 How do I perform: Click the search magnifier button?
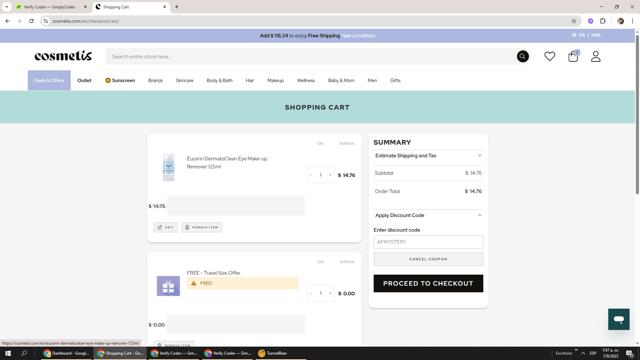coord(522,56)
